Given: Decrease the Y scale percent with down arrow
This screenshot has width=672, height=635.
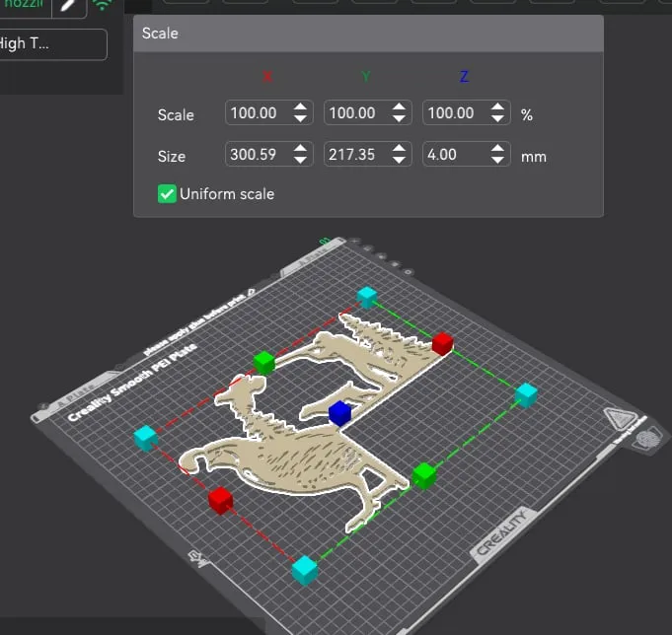Looking at the screenshot, I should pos(399,118).
